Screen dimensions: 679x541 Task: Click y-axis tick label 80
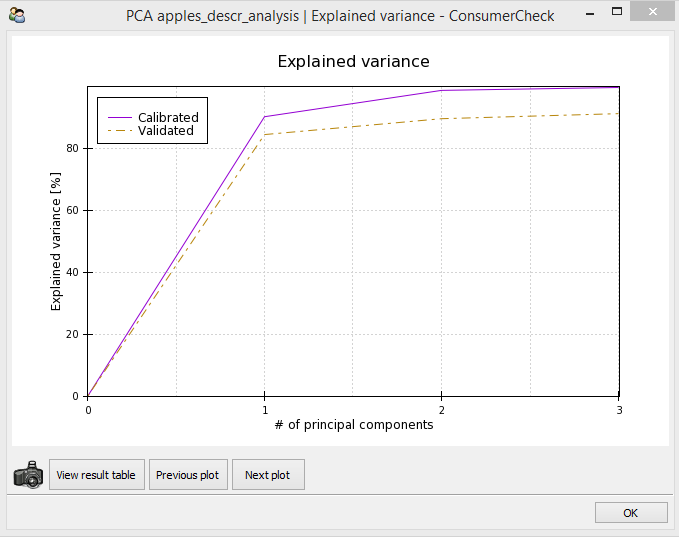coord(72,149)
